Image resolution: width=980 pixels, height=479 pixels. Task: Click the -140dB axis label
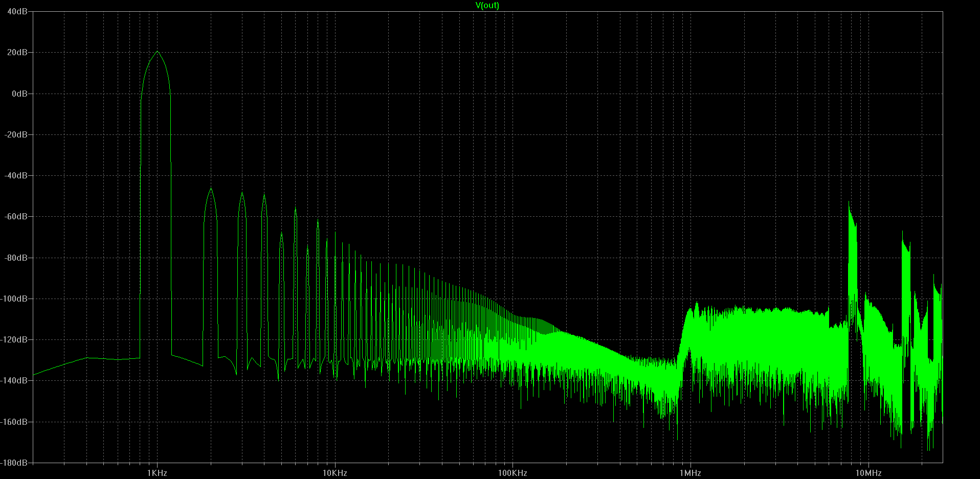[x=14, y=380]
